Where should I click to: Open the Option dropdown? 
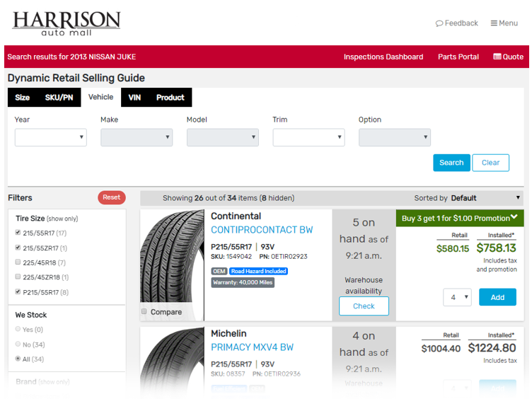coord(395,137)
